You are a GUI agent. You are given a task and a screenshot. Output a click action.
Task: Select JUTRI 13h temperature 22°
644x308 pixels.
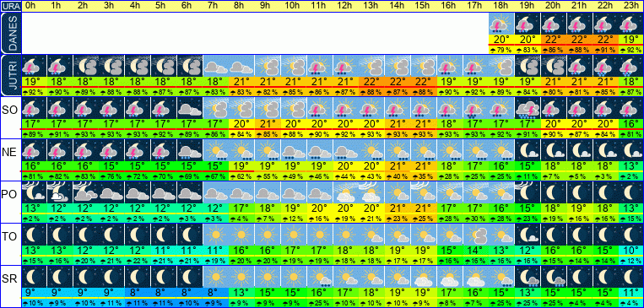tap(371, 82)
